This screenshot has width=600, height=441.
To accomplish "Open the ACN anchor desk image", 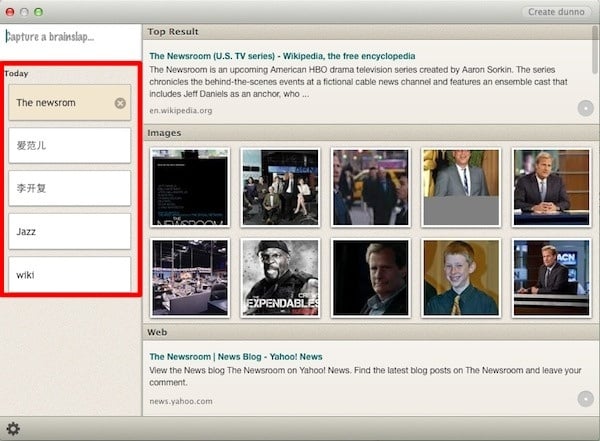I will (x=550, y=277).
